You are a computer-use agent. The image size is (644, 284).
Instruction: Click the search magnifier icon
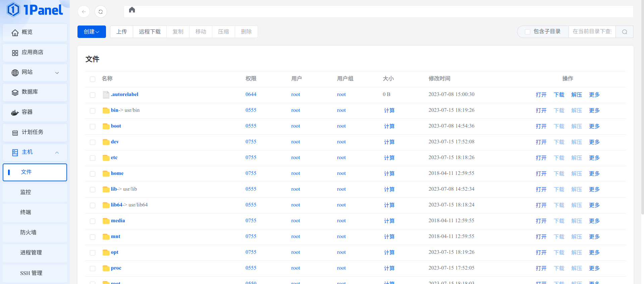click(625, 32)
